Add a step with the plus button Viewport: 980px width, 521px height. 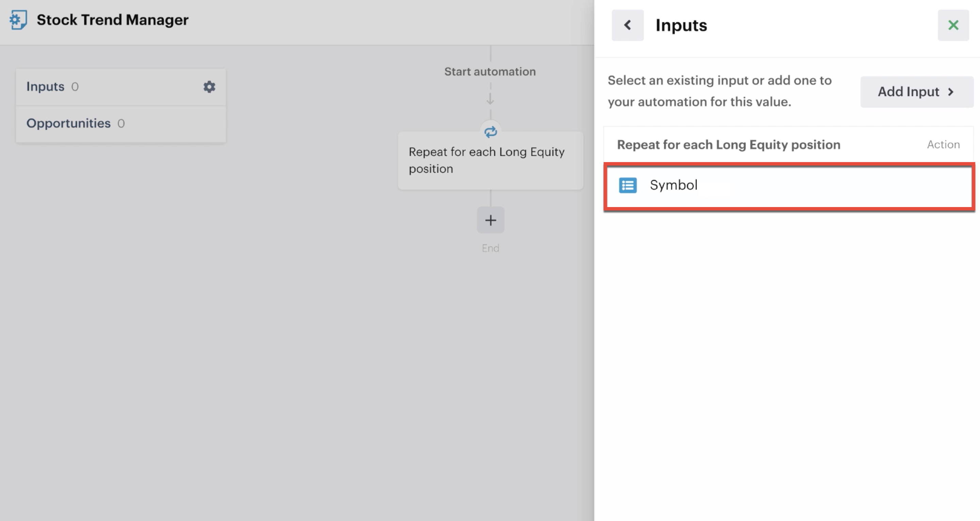click(490, 220)
